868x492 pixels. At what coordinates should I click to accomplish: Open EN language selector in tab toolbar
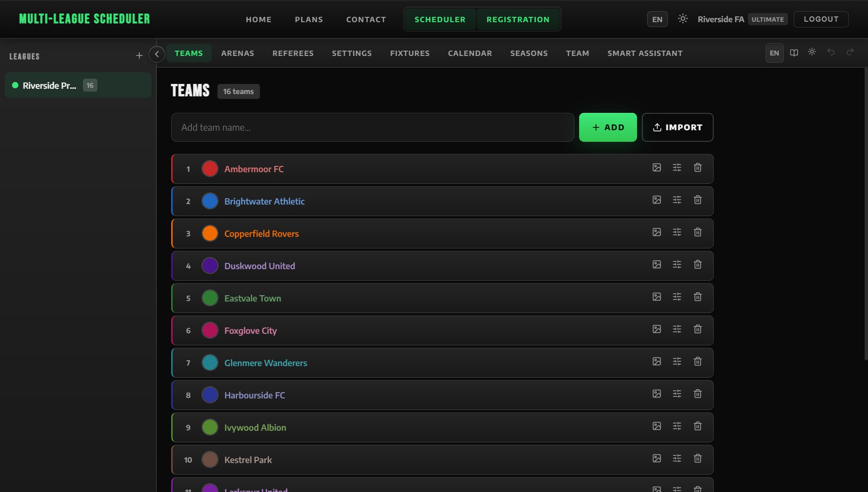pyautogui.click(x=774, y=53)
